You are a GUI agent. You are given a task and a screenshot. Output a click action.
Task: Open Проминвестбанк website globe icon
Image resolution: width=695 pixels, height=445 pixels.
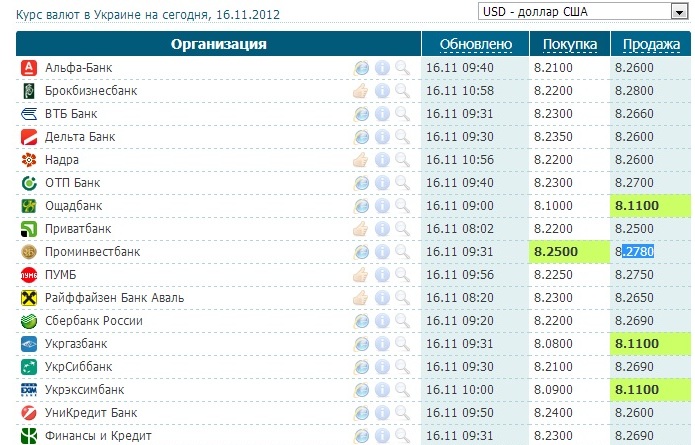pyautogui.click(x=361, y=252)
